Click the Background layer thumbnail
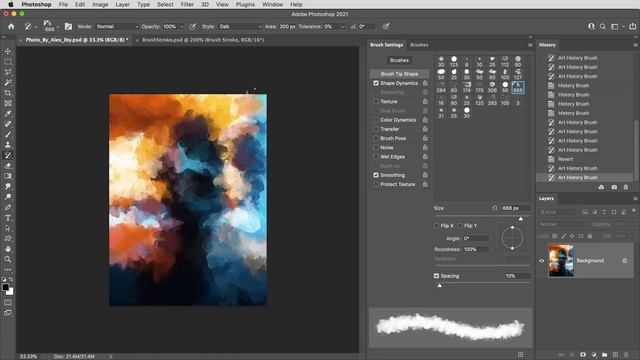Viewport: 640px width, 360px height. point(561,260)
